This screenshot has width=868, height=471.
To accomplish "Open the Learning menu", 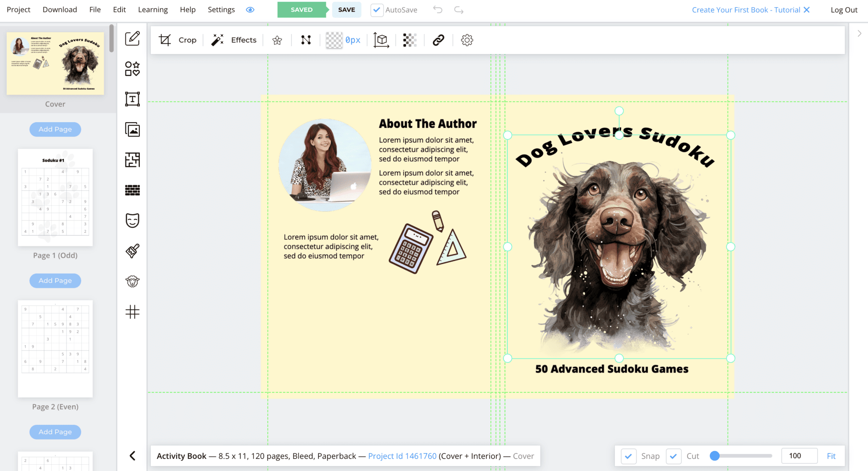I will click(x=153, y=9).
